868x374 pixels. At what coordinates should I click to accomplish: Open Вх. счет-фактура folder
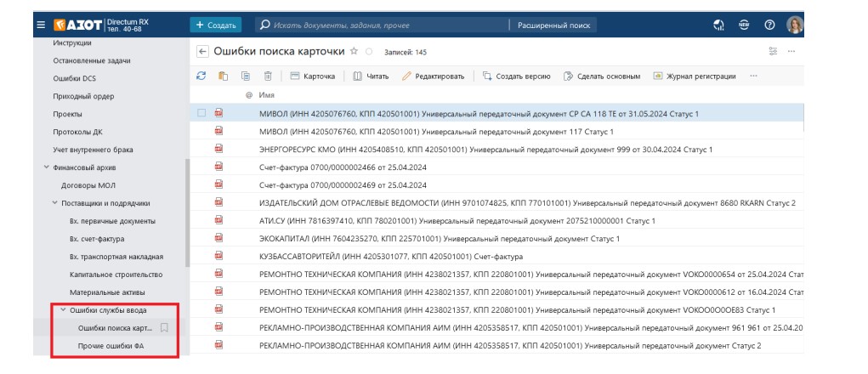[x=97, y=239]
